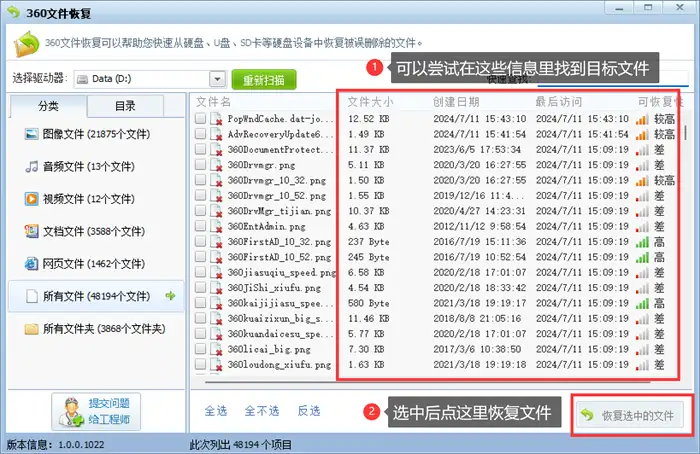
Task: Click the 图像文件 category icon
Action: coord(31,134)
